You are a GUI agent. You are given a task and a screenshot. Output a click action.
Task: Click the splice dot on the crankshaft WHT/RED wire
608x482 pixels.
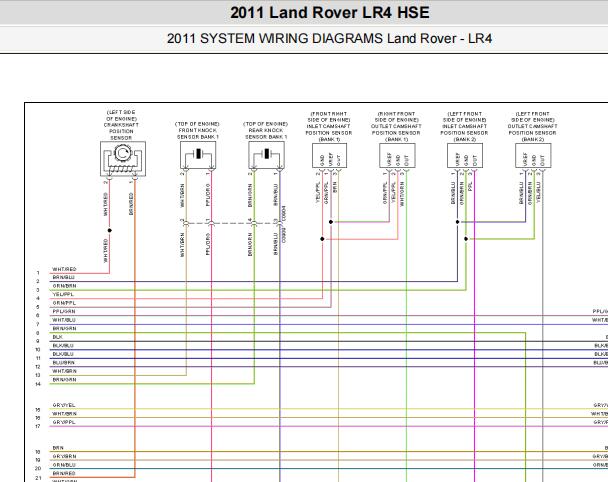click(110, 230)
